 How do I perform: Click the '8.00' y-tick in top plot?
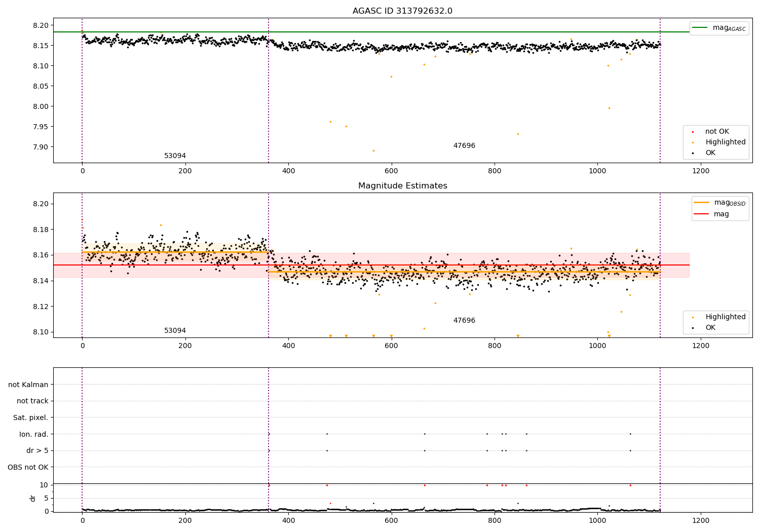pyautogui.click(x=41, y=106)
